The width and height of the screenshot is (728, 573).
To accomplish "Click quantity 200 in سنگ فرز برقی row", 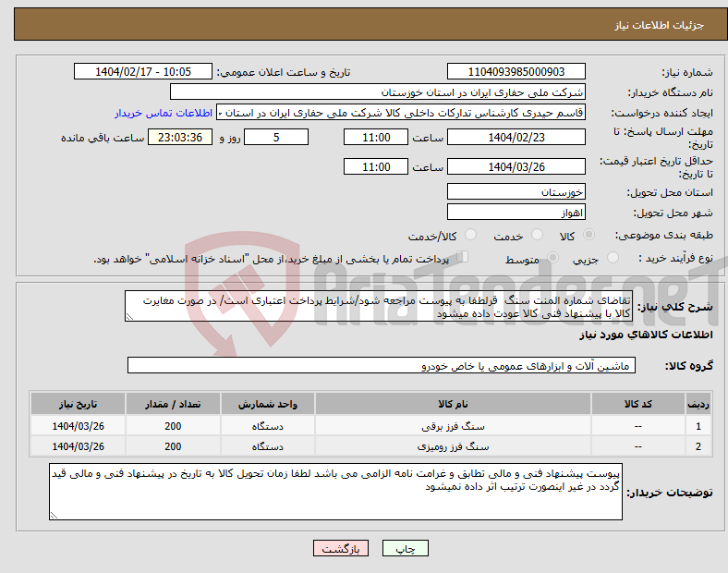I will tap(173, 426).
